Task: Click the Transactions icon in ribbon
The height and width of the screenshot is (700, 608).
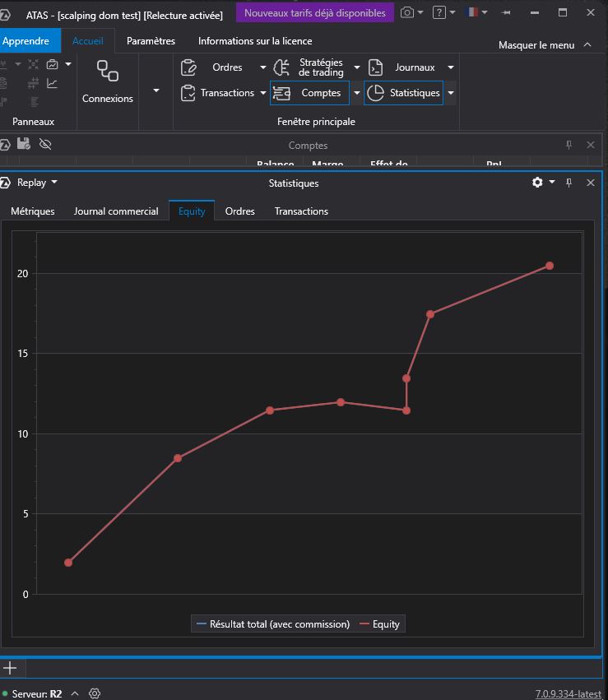Action: 188,93
